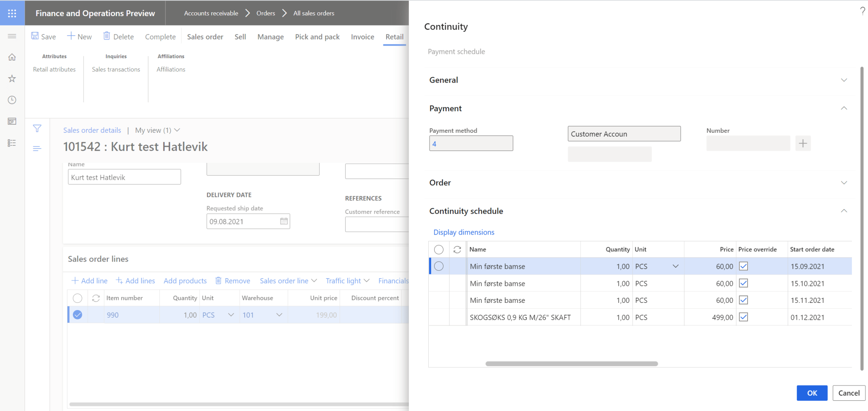Open the Warehouse dropdown for item 990
868x411 pixels.
coord(279,315)
